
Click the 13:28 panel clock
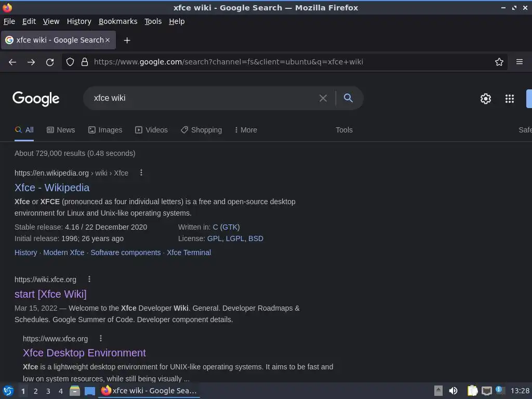point(520,391)
